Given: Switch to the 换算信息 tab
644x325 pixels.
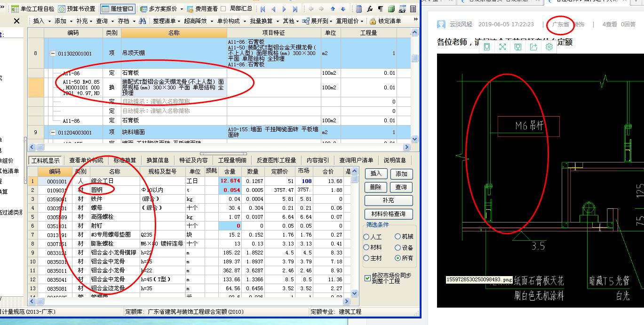Looking at the screenshot, I should point(158,160).
